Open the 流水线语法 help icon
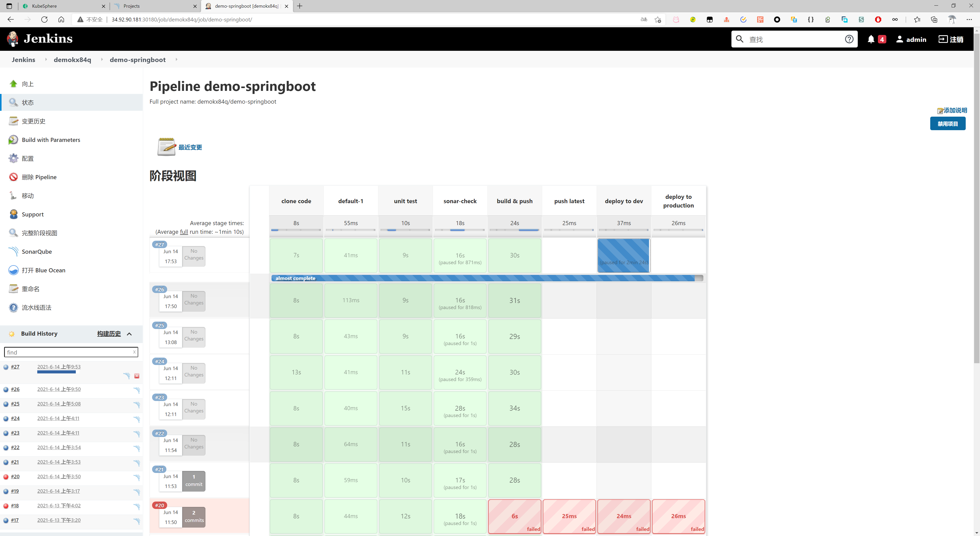Image resolution: width=980 pixels, height=536 pixels. click(13, 307)
